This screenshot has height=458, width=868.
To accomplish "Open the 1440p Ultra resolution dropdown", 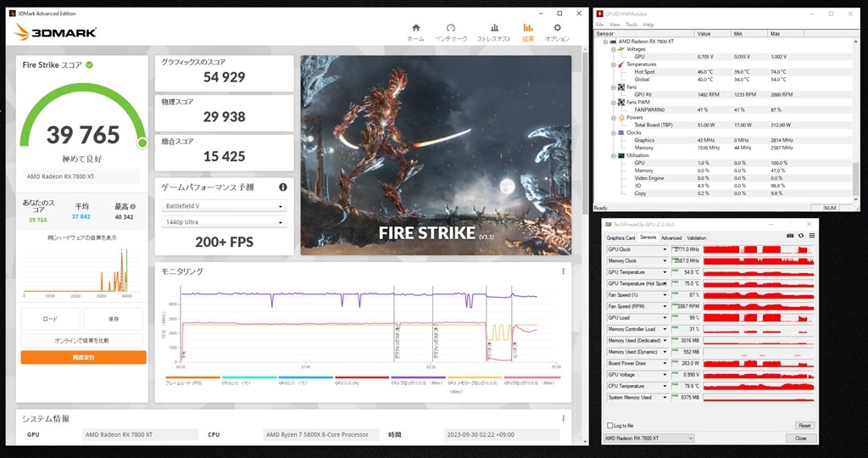I will tap(224, 222).
